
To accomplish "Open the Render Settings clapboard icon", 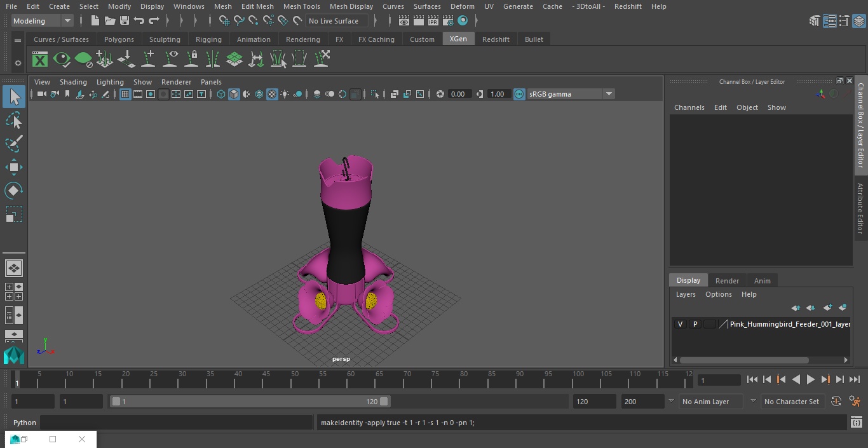I will click(448, 21).
